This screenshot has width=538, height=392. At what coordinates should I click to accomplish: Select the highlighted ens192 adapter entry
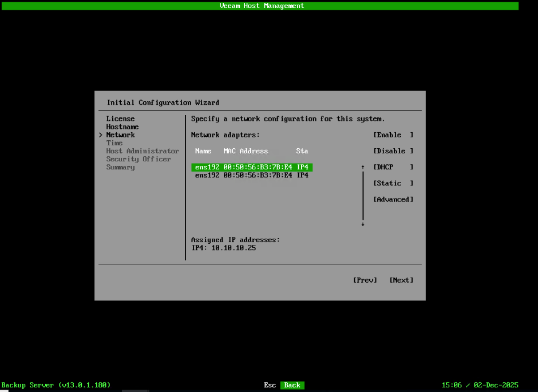click(x=252, y=167)
